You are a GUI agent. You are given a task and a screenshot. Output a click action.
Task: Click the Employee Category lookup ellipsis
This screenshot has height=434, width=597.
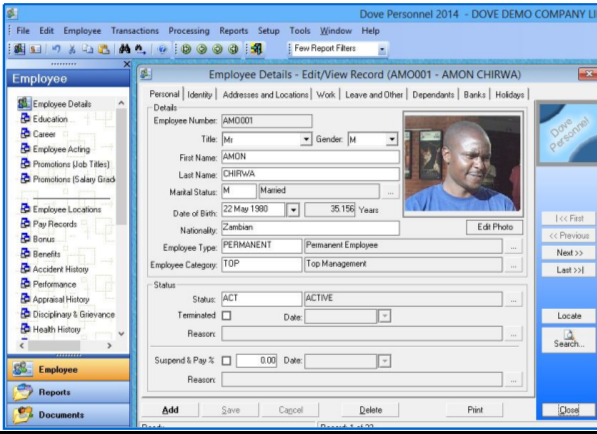[x=514, y=265]
